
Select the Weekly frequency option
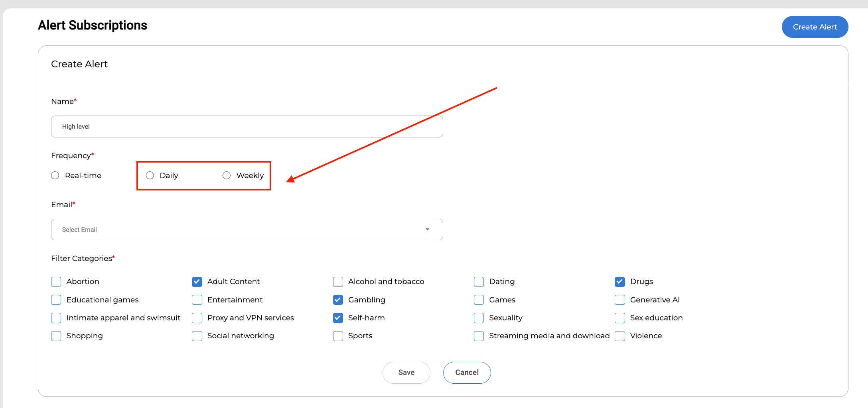pyautogui.click(x=227, y=175)
